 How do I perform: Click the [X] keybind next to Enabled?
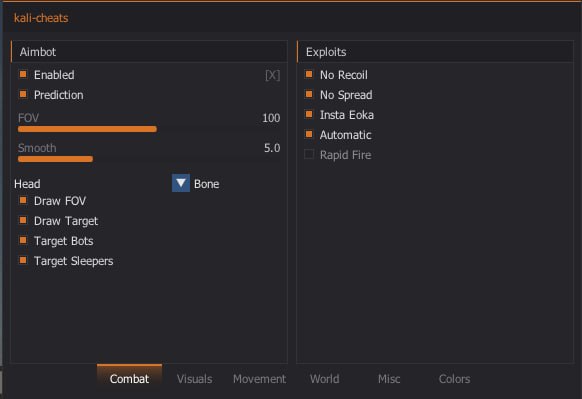[272, 75]
